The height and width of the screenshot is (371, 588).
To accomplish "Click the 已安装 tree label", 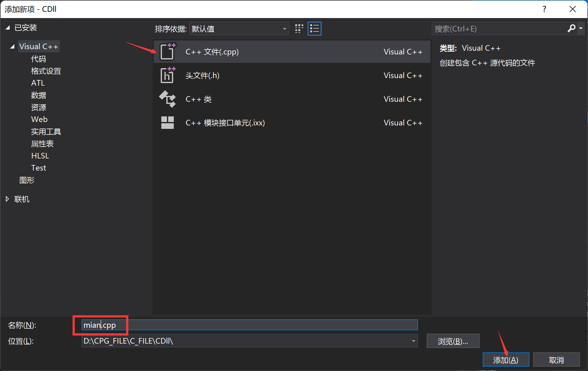I will tap(26, 28).
